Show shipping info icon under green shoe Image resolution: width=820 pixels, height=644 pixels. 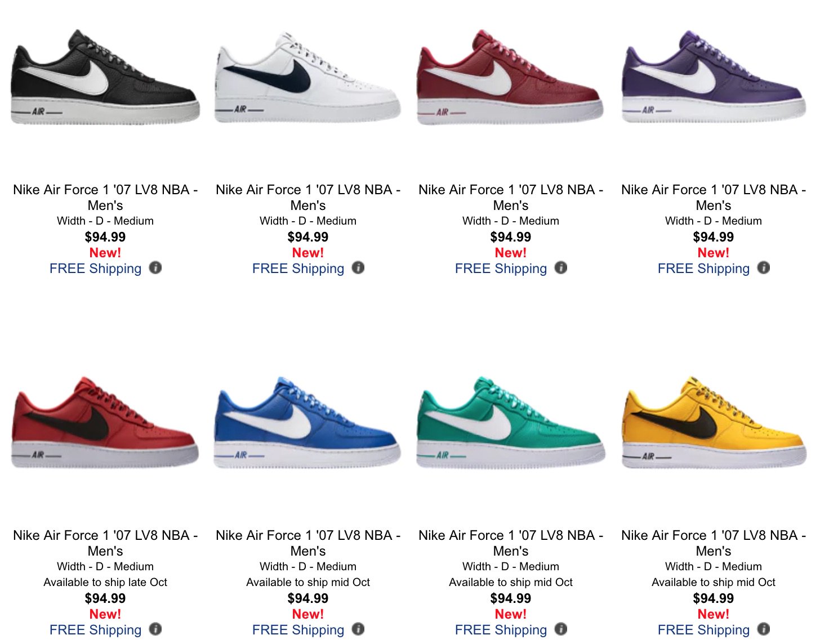click(x=561, y=629)
